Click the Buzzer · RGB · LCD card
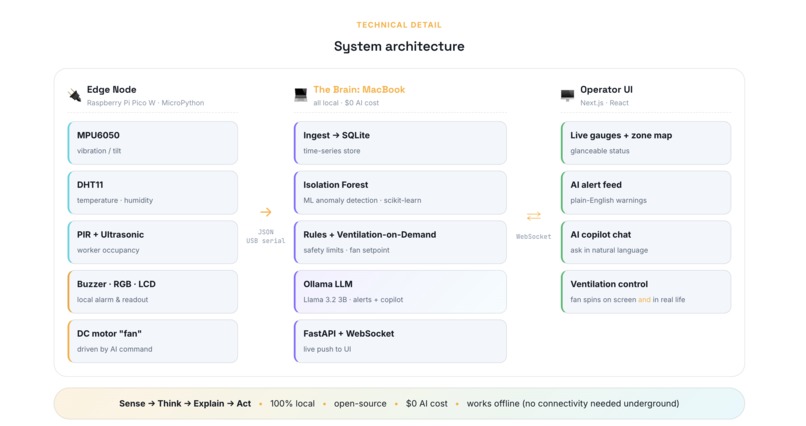This screenshot has width=806, height=426. [153, 291]
